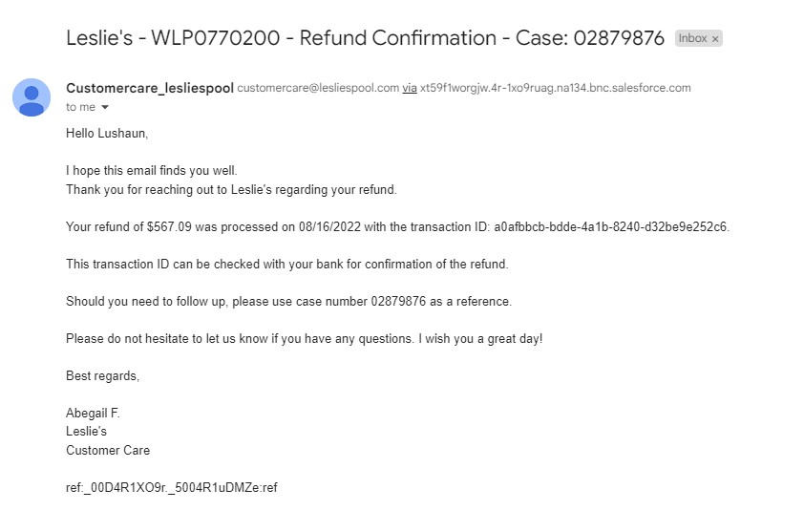The image size is (804, 532).
Task: Click the salesforce.com relay domain text
Action: 556,88
